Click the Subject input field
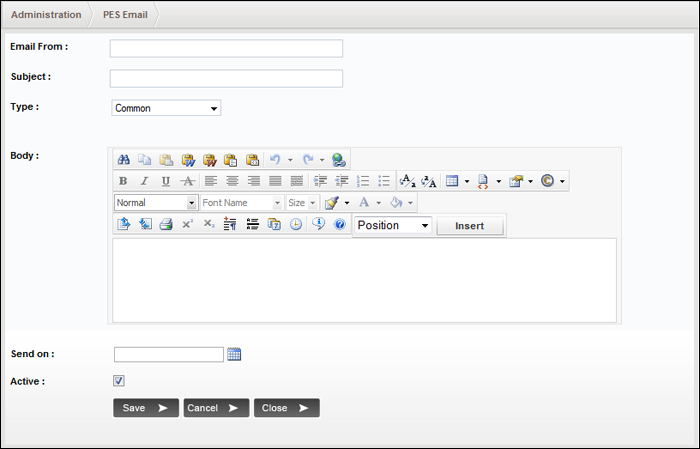The height and width of the screenshot is (449, 700). point(226,79)
